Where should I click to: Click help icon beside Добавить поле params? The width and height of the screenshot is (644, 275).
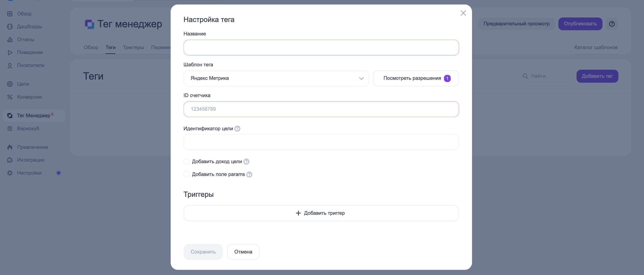tap(249, 174)
